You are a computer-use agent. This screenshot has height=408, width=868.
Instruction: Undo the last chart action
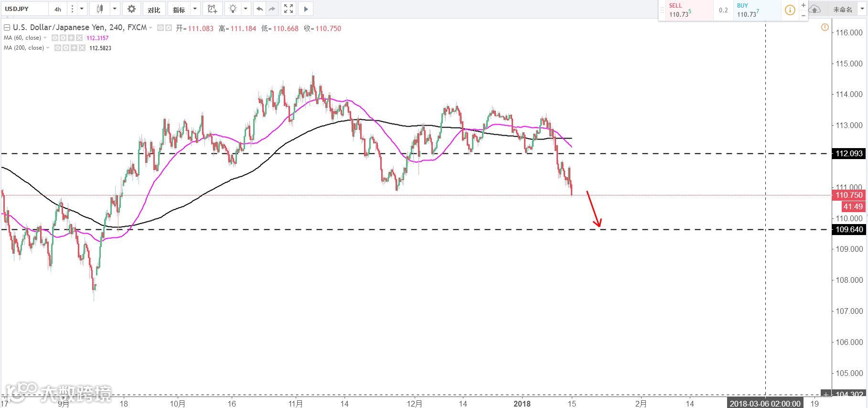tap(259, 9)
